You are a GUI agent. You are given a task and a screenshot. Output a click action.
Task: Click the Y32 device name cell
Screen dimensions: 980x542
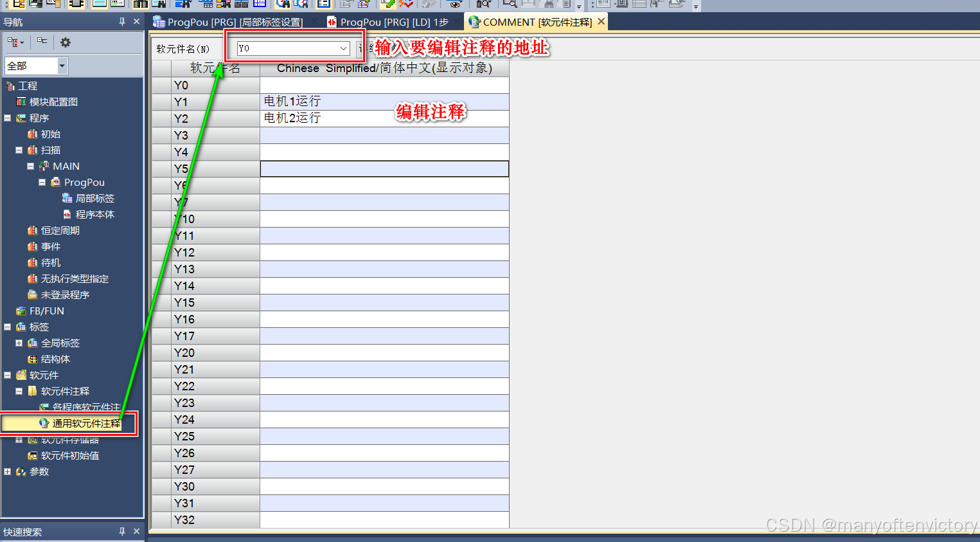pos(215,519)
